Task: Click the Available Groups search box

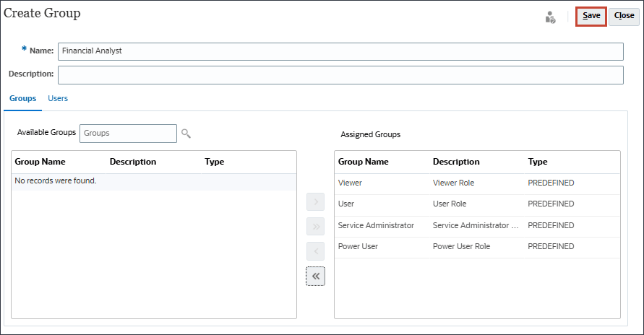Action: [128, 134]
